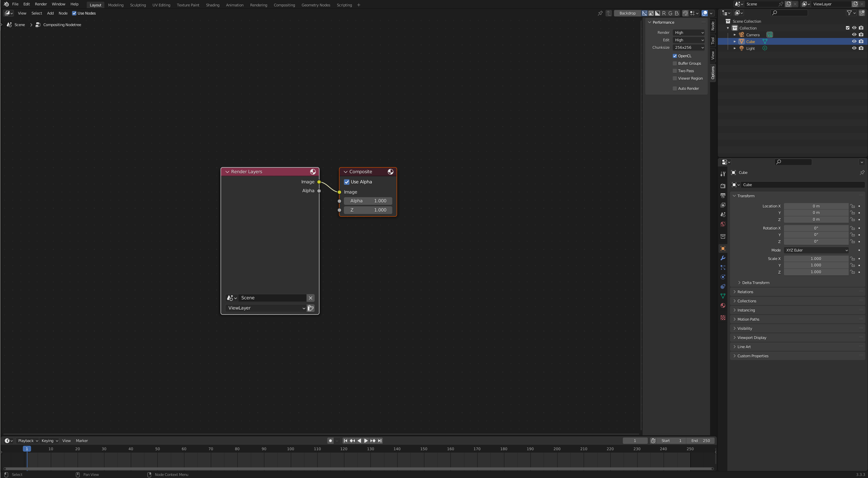Screen dimensions: 868x478
Task: Open the Collection properties tab icon
Action: 723,236
